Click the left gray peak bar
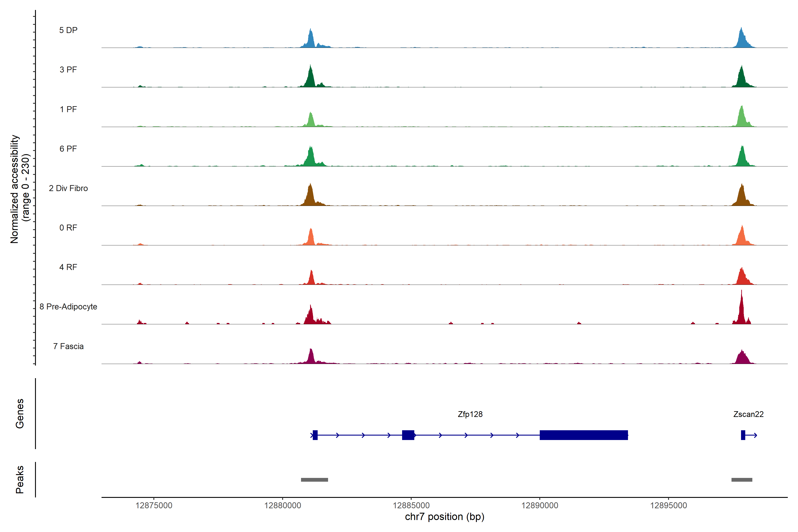Image resolution: width=798 pixels, height=532 pixels. pos(314,480)
